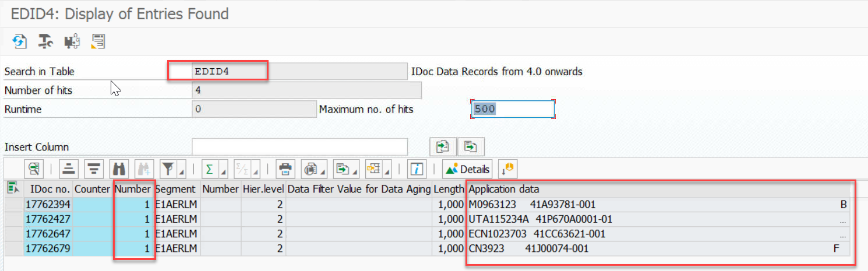The height and width of the screenshot is (271, 868).
Task: Click E1AERLM segment in row 17762427
Action: (177, 219)
